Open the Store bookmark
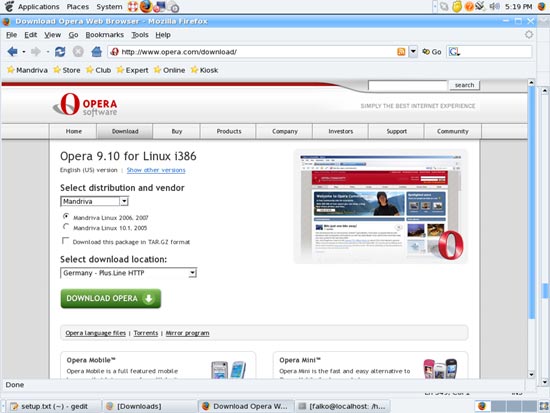Viewport: 550px width, 413px height. pos(67,70)
